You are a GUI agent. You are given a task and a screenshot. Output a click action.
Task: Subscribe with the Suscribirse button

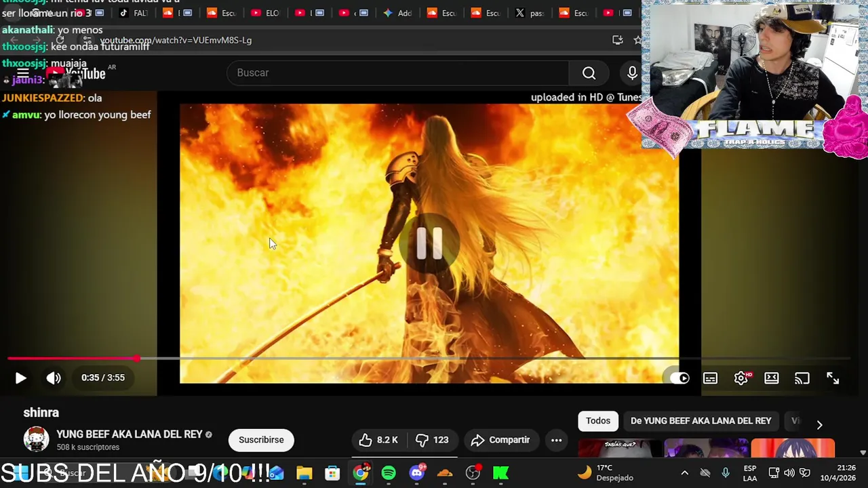coord(261,440)
